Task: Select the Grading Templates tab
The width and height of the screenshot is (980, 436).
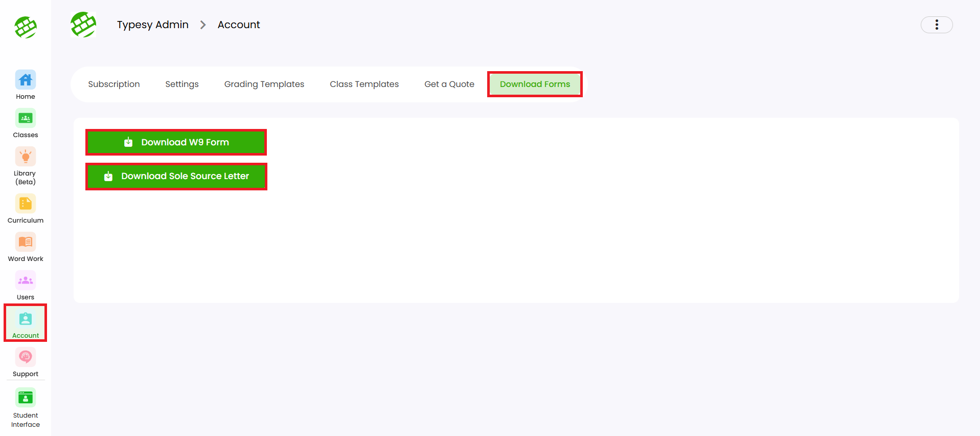Action: pyautogui.click(x=264, y=84)
